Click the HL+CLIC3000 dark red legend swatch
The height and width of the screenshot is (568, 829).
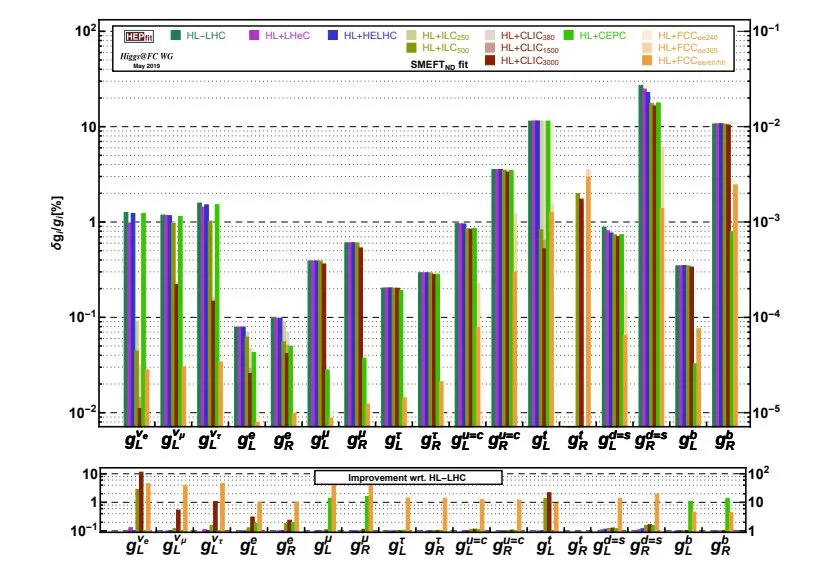tap(490, 61)
